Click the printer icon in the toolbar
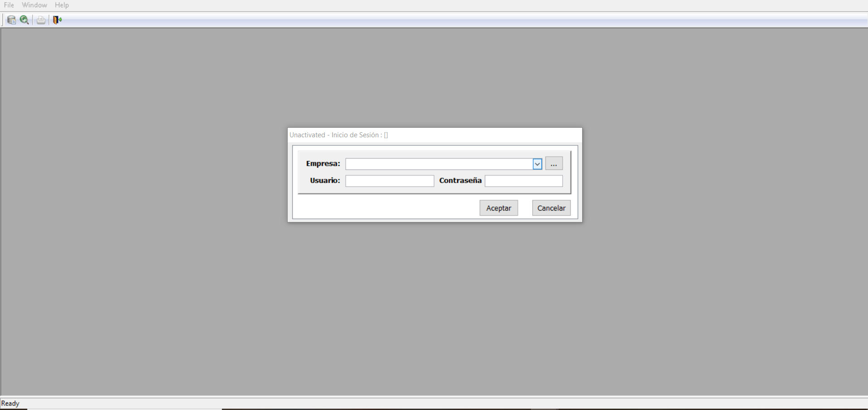Screen dimensions: 868x410 pyautogui.click(x=41, y=20)
